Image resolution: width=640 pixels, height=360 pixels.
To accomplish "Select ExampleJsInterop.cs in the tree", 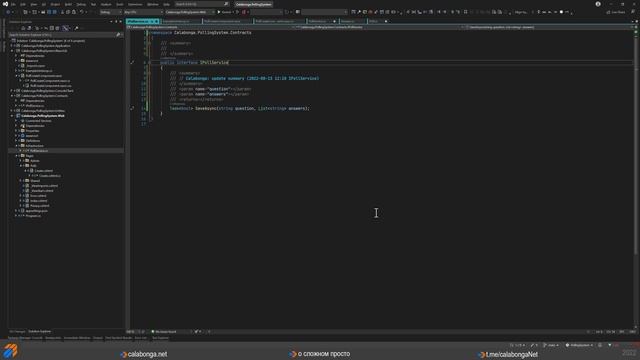I will tap(39, 71).
